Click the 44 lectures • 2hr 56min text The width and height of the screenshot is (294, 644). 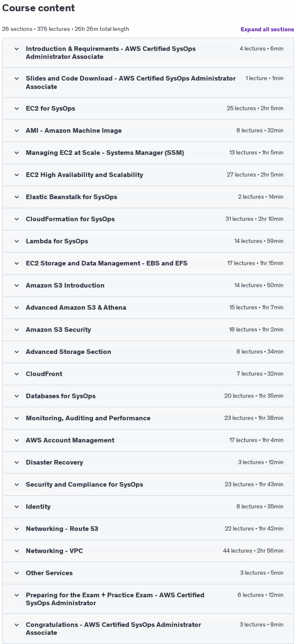[253, 551]
